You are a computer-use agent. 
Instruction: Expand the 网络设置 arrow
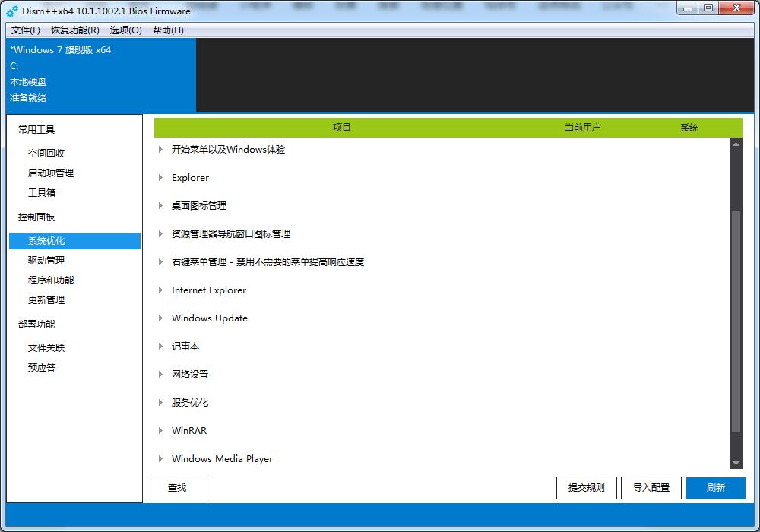pyautogui.click(x=160, y=374)
